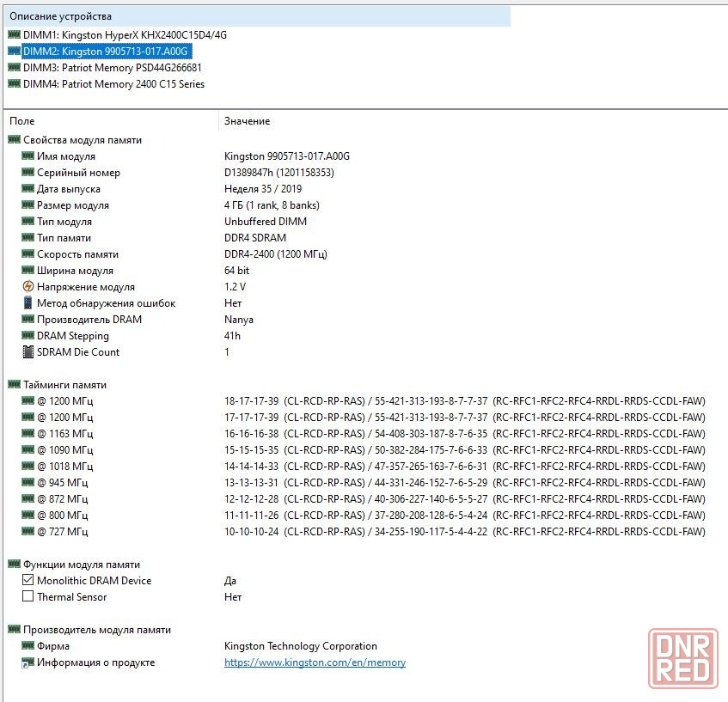This screenshot has width=728, height=702.
Task: Select serial number value 'D1389847h (1201158353)'
Action: pyautogui.click(x=279, y=173)
